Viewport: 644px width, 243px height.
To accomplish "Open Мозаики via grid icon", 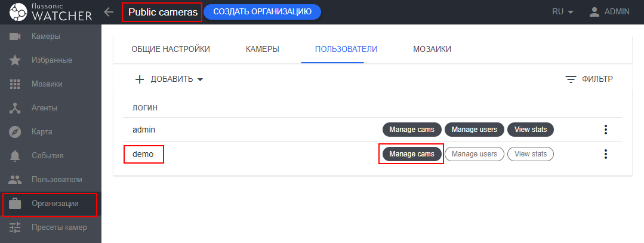I will (16, 84).
